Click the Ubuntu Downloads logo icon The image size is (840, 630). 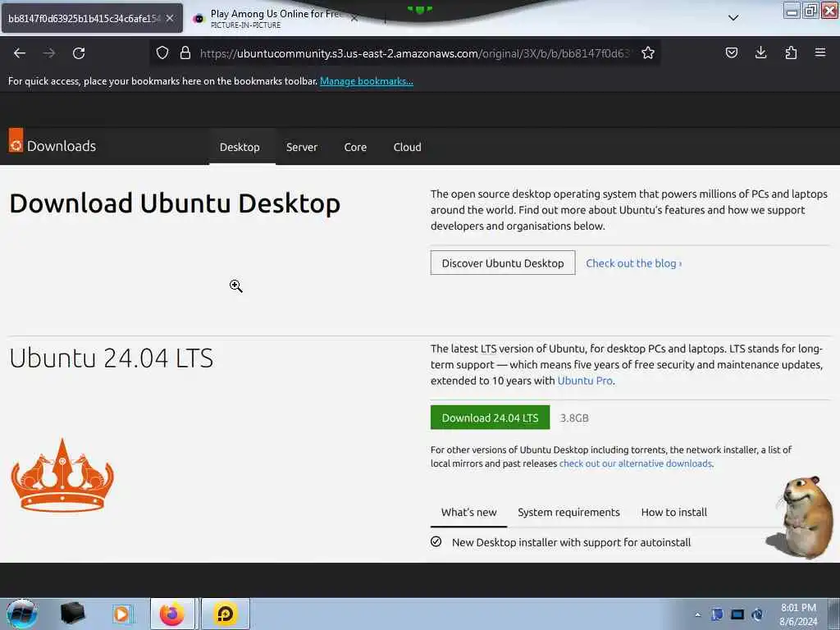[16, 140]
